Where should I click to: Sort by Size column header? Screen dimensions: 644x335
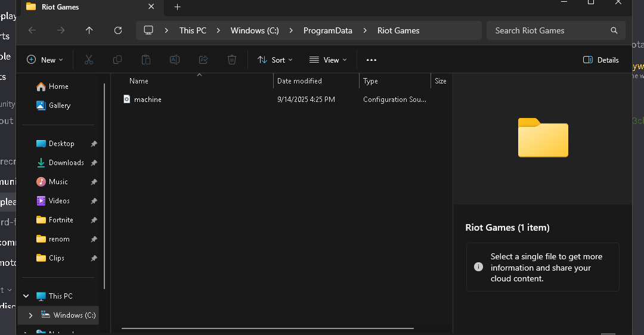click(x=440, y=81)
